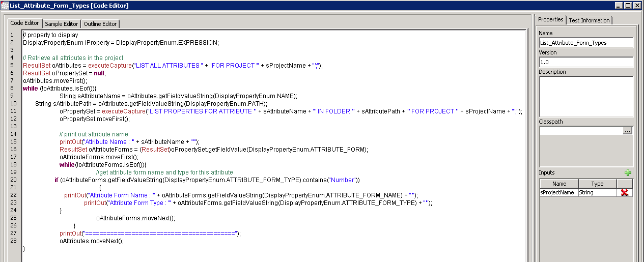This screenshot has height=262, width=644.
Task: Place cursor on the while loop at line 8
Action: [31, 89]
